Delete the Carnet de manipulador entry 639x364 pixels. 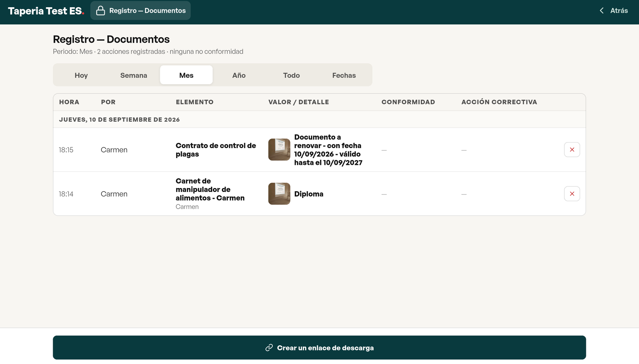point(572,194)
